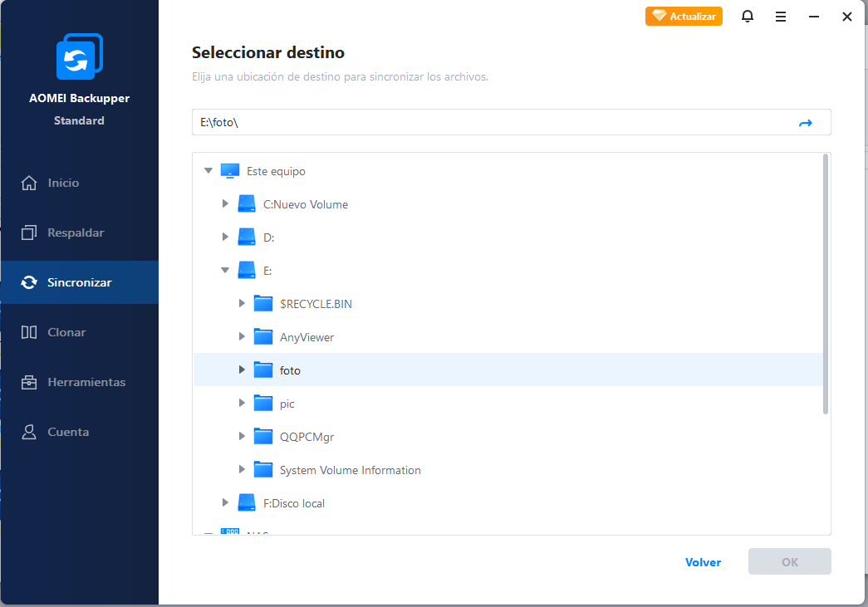This screenshot has width=868, height=607.
Task: Collapse the E: drive node
Action: 224,271
